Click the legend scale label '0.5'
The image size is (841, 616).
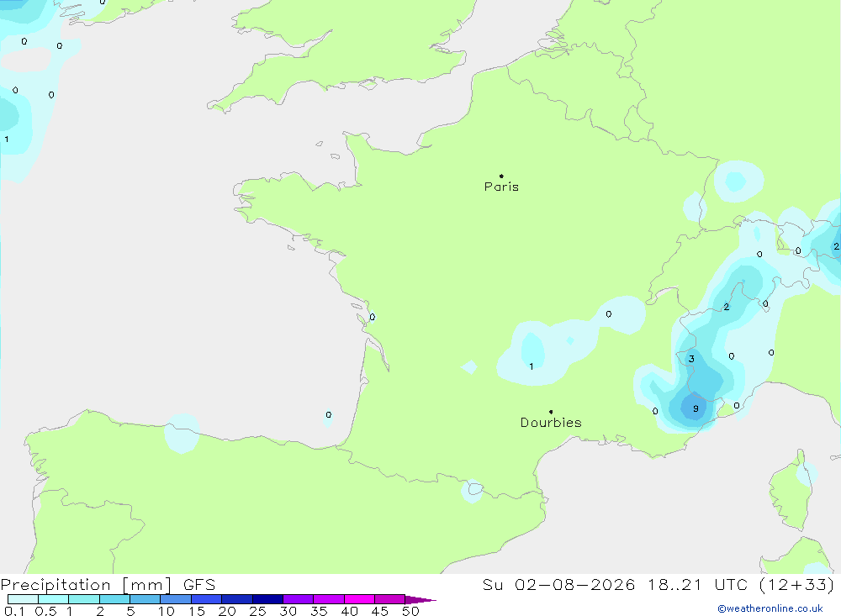45,611
